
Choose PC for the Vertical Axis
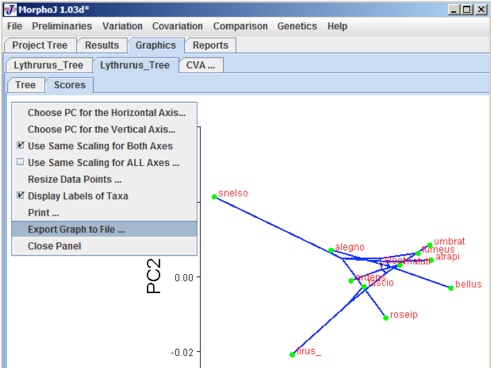tap(104, 129)
